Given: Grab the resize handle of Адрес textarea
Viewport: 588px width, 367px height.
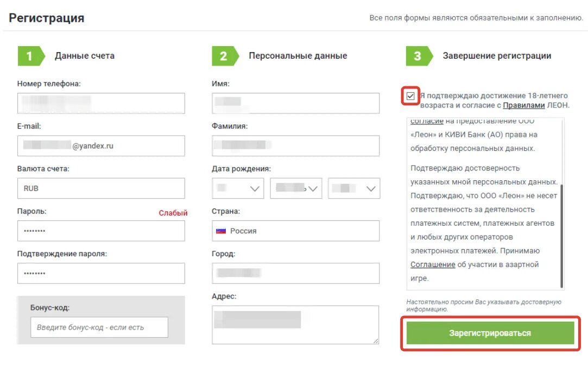Looking at the screenshot, I should 375,340.
